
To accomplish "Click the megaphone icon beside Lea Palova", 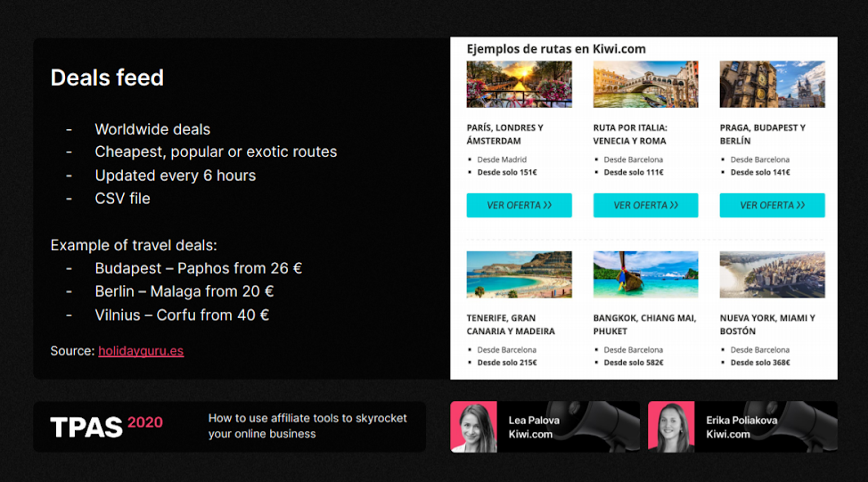I will (607, 426).
